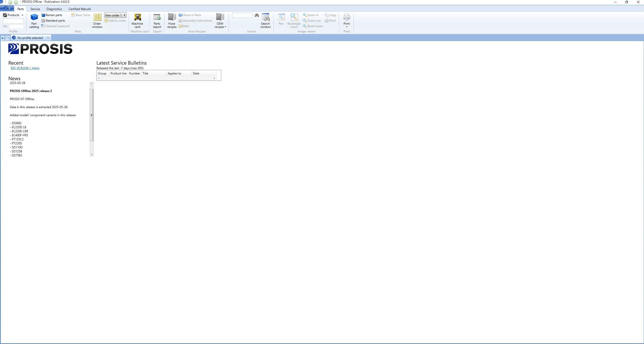Screen dimensions: 644x344
Task: Click the Mail icon
Action: click(181, 26)
